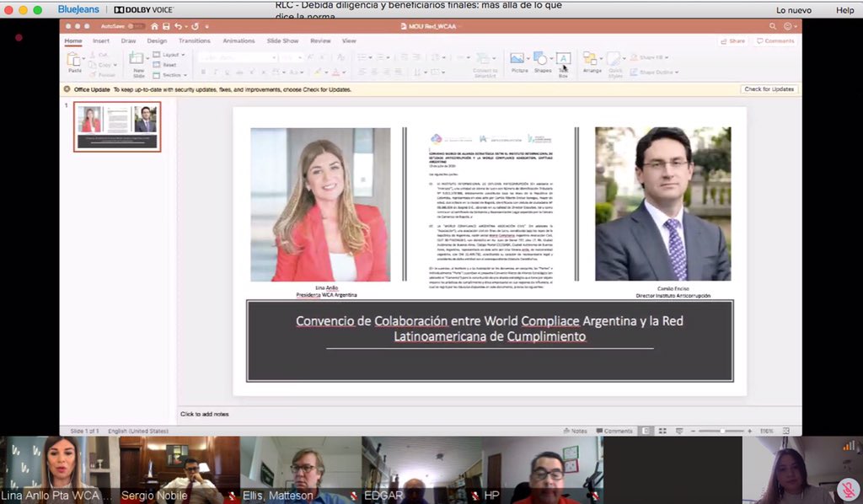The width and height of the screenshot is (863, 504).
Task: Select Sergio Nobile participant video tile
Action: [180, 470]
